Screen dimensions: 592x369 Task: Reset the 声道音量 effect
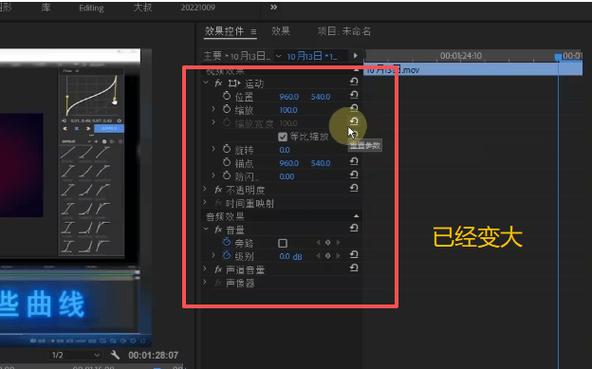click(x=354, y=268)
